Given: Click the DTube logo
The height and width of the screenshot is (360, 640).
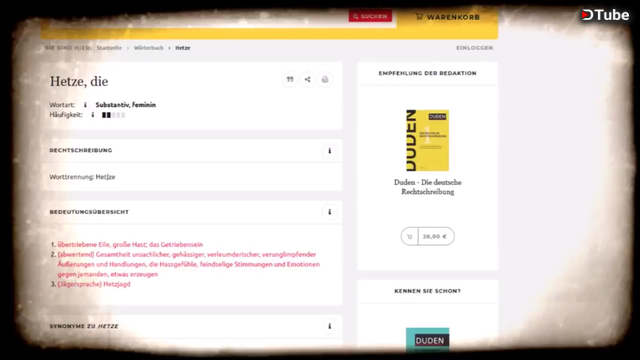Looking at the screenshot, I should coord(605,15).
